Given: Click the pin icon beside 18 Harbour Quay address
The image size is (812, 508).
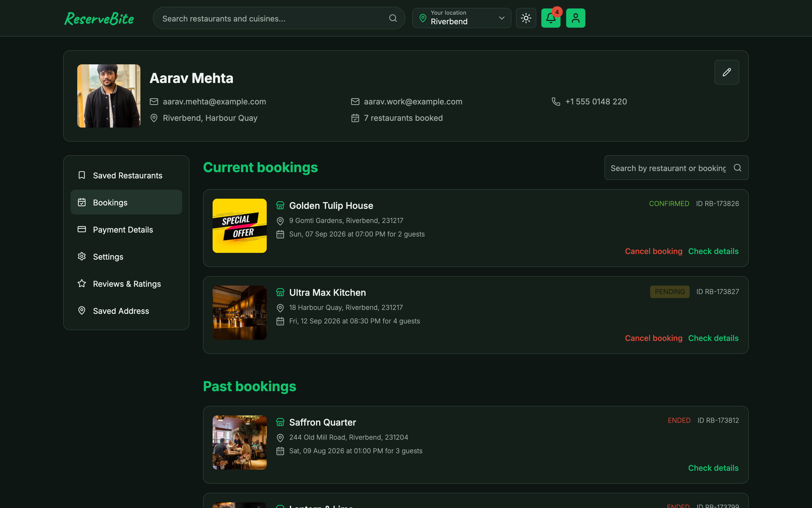Looking at the screenshot, I should [x=280, y=308].
